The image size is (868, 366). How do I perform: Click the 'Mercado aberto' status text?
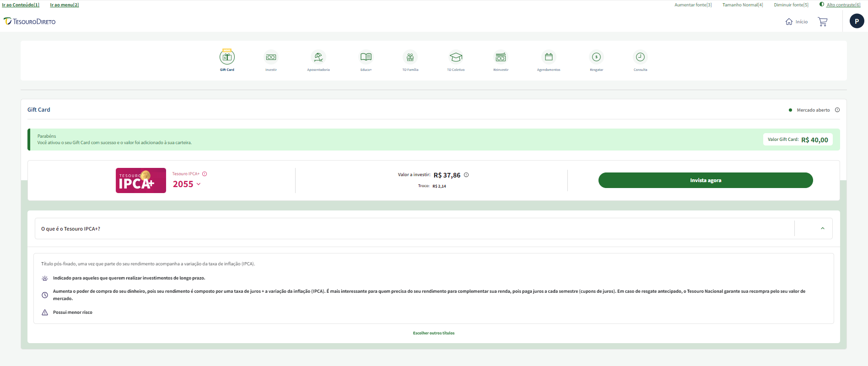click(813, 110)
